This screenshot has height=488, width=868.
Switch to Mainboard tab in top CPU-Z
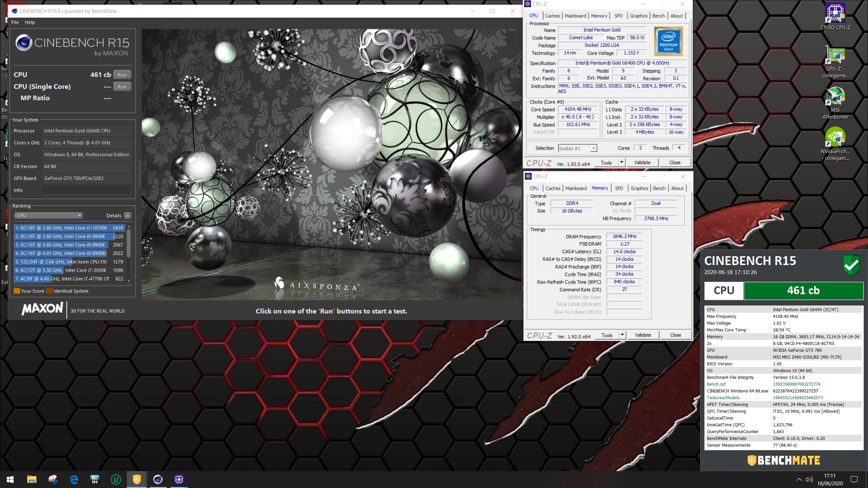[x=575, y=16]
